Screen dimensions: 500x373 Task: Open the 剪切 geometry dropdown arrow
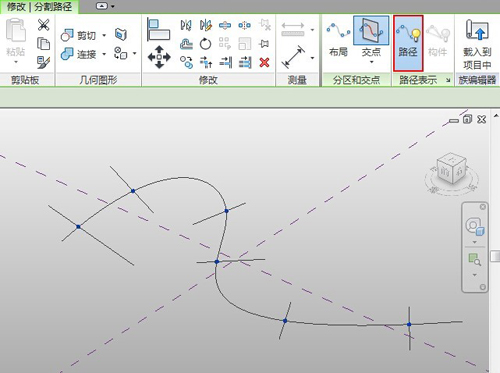[104, 35]
